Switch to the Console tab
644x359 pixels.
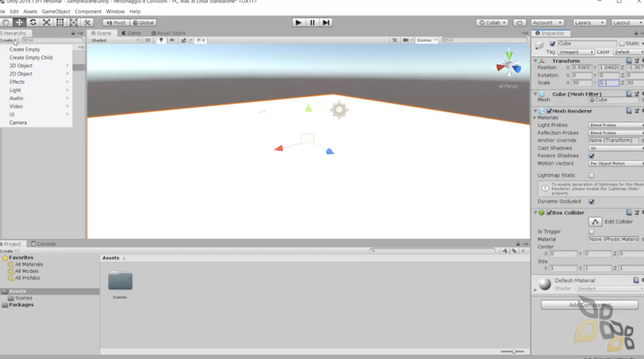click(43, 244)
